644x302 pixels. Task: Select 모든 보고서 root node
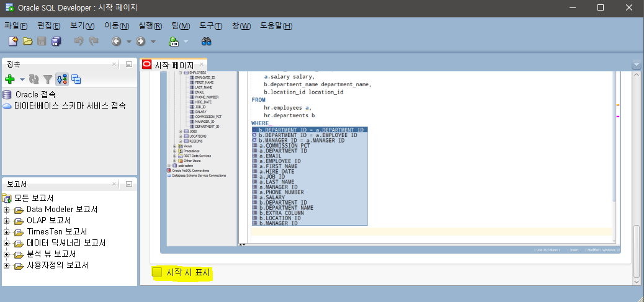[34, 198]
